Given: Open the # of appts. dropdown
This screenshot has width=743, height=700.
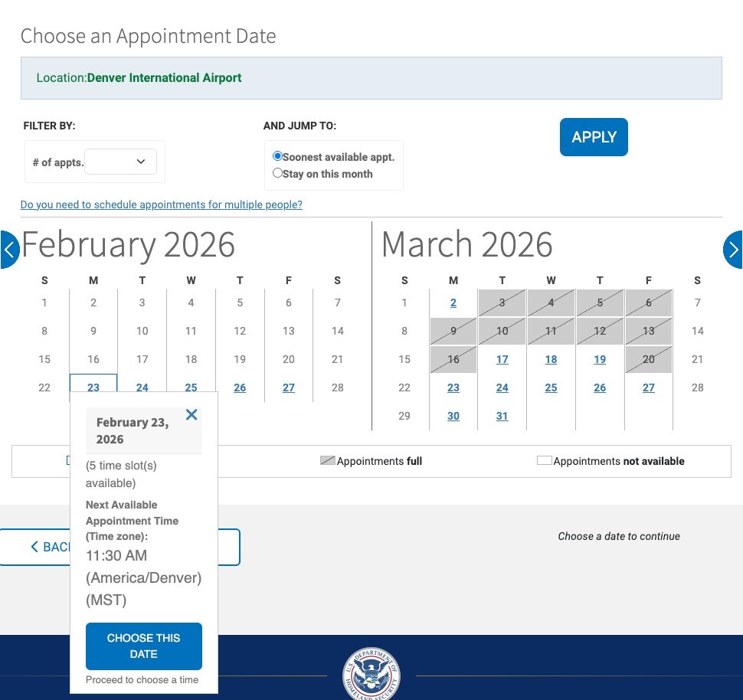Looking at the screenshot, I should pos(120,162).
